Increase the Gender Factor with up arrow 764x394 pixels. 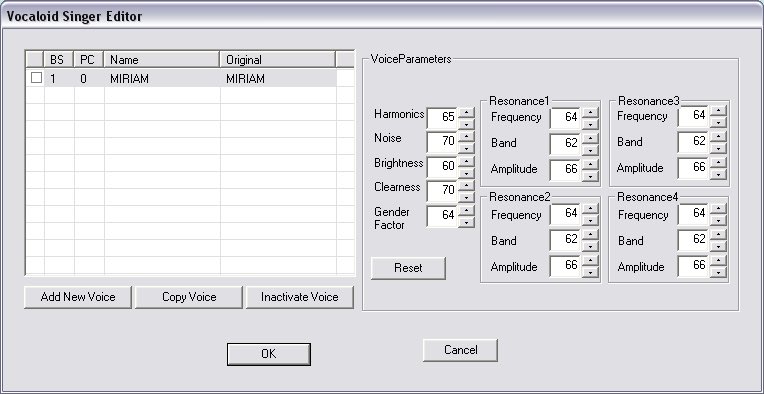[466, 210]
